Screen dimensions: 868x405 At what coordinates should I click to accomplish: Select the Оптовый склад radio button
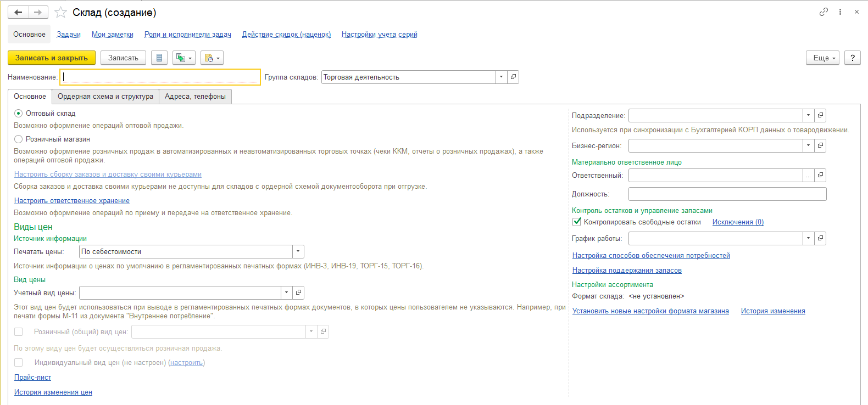click(x=19, y=113)
